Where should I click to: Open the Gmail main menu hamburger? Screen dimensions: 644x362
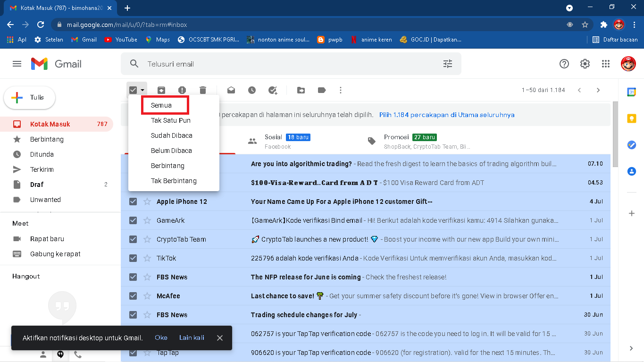point(17,64)
